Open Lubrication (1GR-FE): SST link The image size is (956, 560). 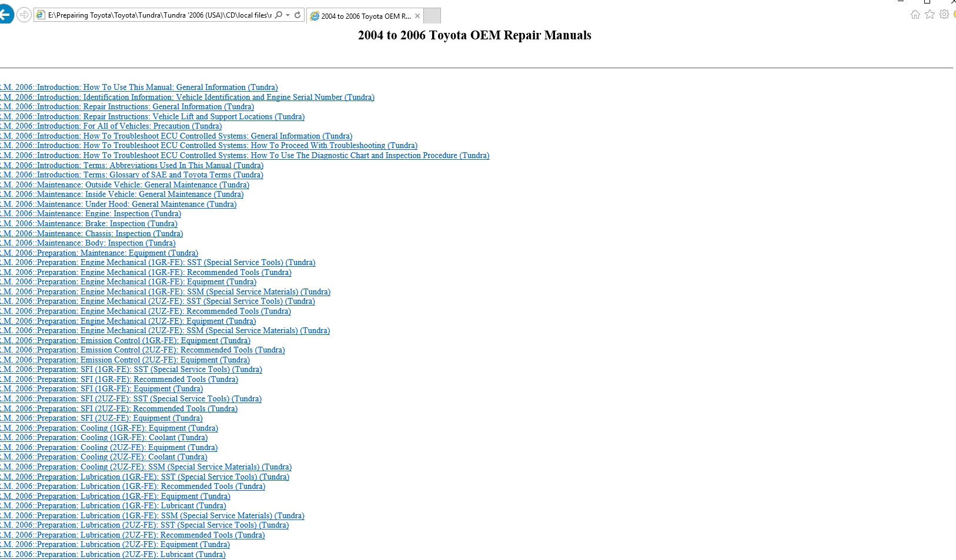pos(145,477)
